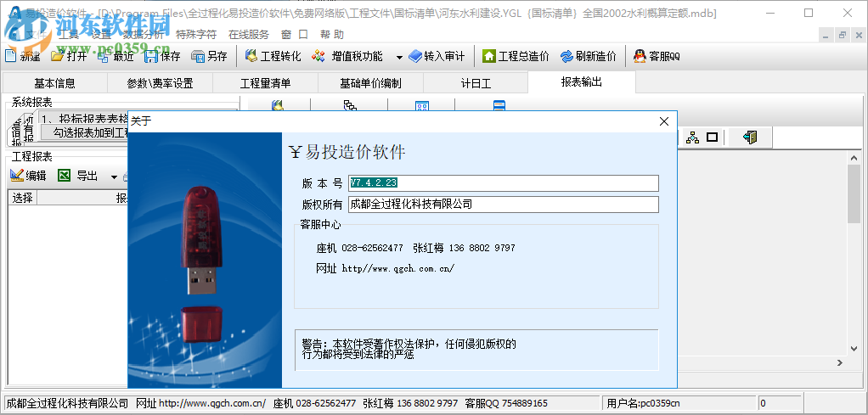The width and height of the screenshot is (868, 415).
Task: Open the 帮助 menu
Action: pos(331,34)
